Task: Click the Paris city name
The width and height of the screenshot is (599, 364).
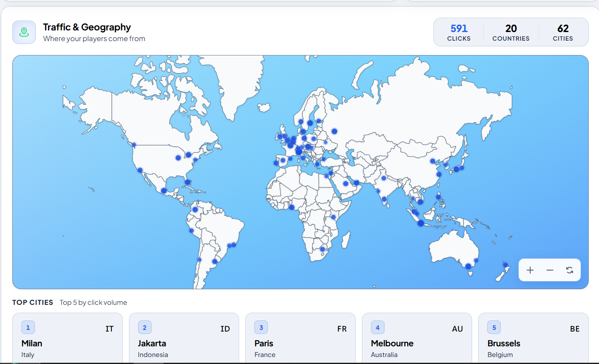Action: point(264,343)
